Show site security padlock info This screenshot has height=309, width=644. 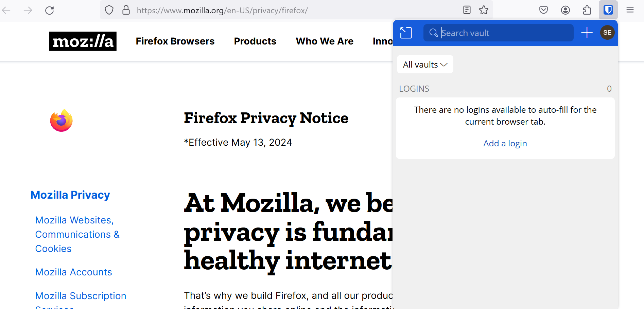[126, 10]
